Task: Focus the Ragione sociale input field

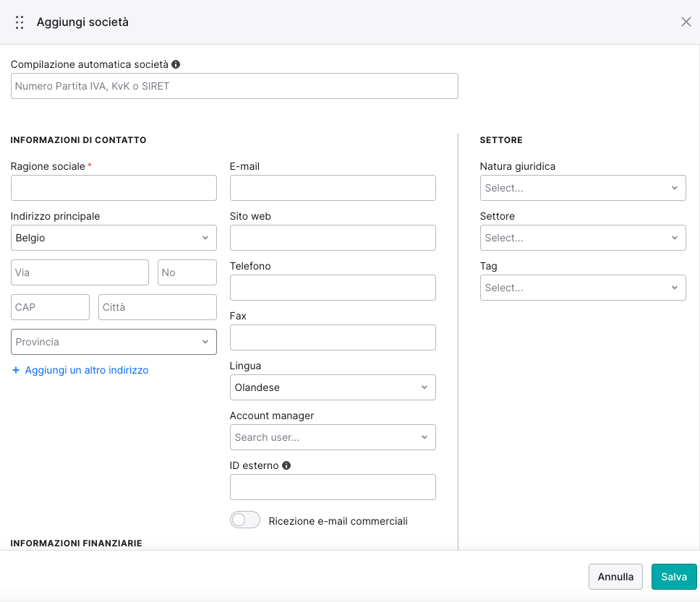Action: pyautogui.click(x=114, y=188)
